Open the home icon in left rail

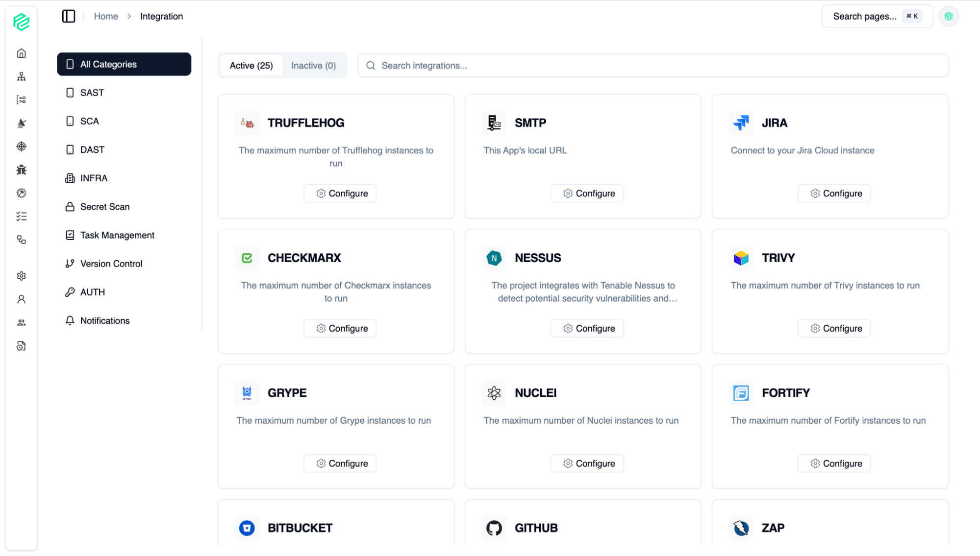21,53
